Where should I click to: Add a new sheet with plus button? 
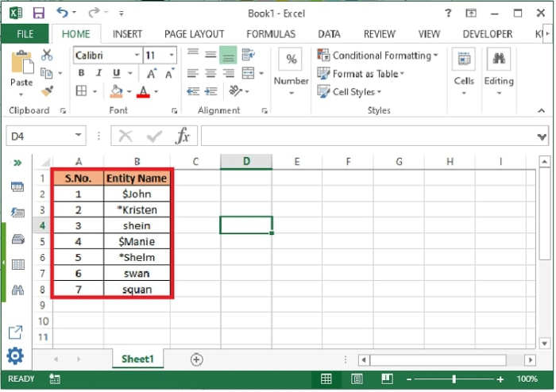click(196, 359)
